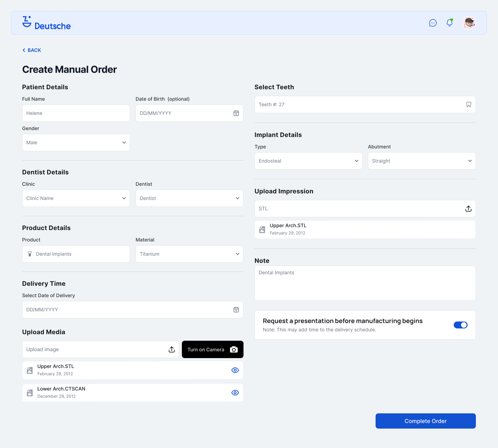The height and width of the screenshot is (448, 498).
Task: Open the Date of Birth calendar icon
Action: pyautogui.click(x=236, y=113)
